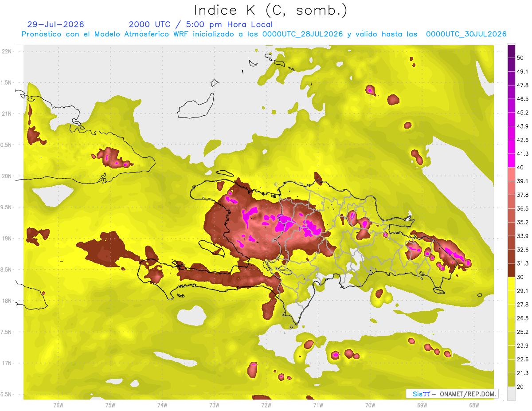The height and width of the screenshot is (411, 532).
Task: Click the '30' colorbar label
Action: pos(521,277)
